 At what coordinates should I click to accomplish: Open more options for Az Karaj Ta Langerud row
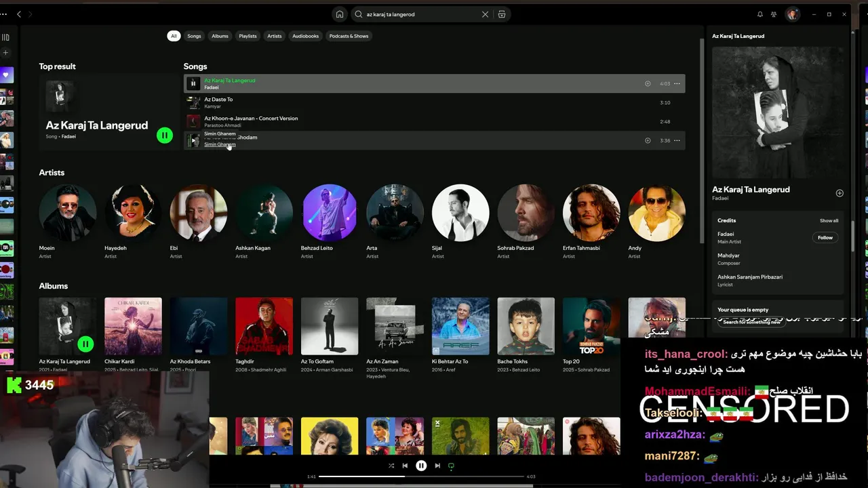pos(677,83)
